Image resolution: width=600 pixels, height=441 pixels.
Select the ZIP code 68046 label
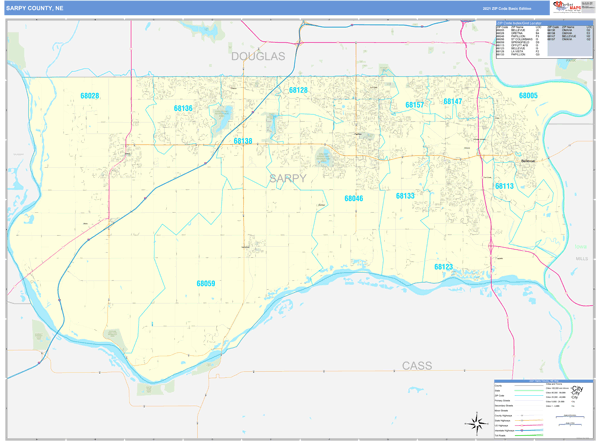point(354,199)
